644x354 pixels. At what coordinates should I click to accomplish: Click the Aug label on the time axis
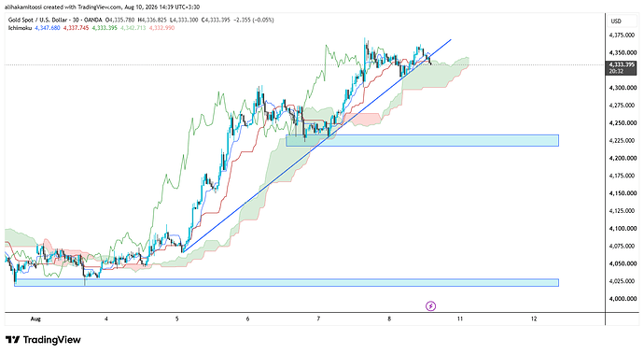tap(35, 319)
